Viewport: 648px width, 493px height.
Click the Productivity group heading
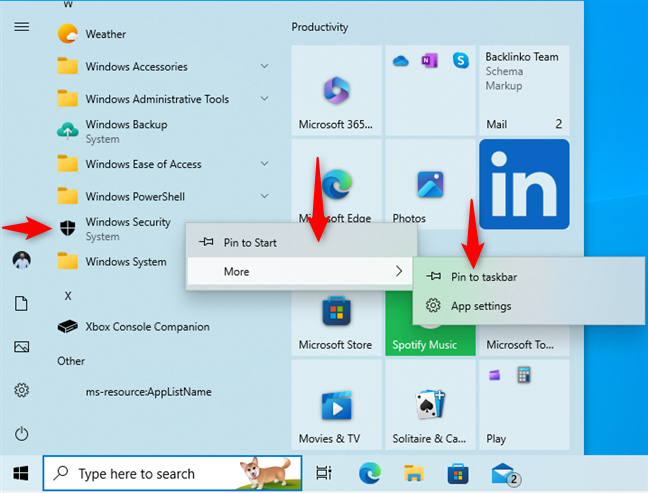pos(320,27)
